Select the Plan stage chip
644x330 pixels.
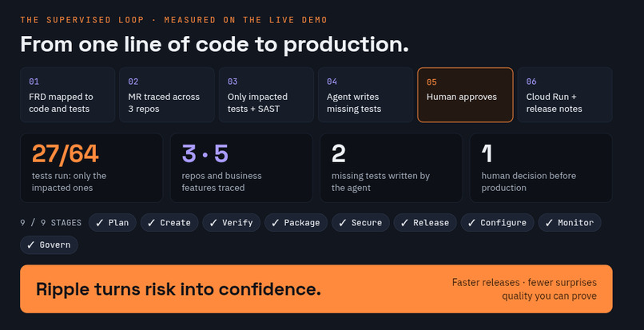113,223
